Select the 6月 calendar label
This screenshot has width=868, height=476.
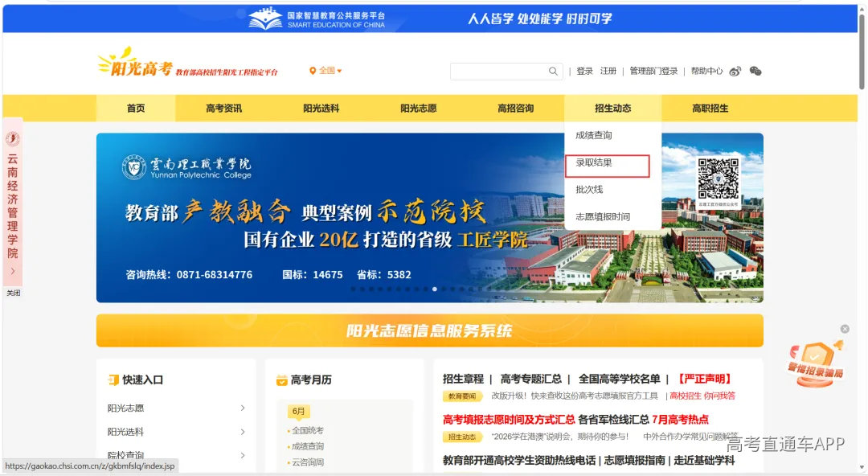coord(298,411)
